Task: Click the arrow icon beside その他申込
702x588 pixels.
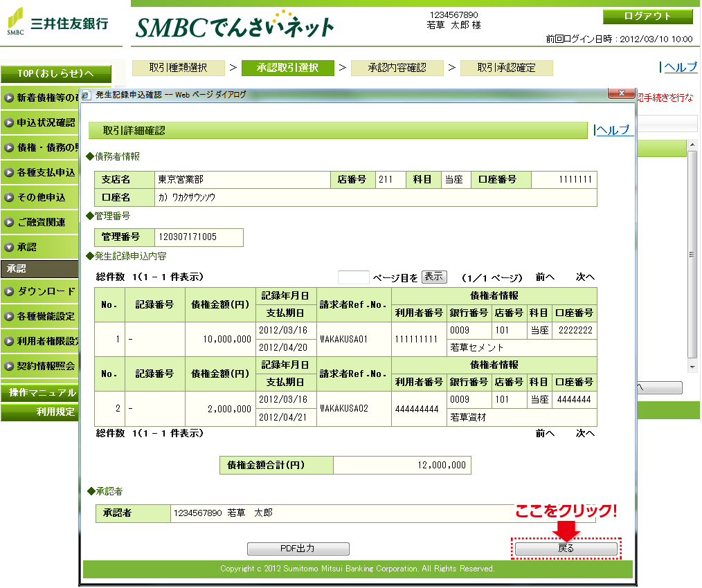Action: (x=9, y=197)
